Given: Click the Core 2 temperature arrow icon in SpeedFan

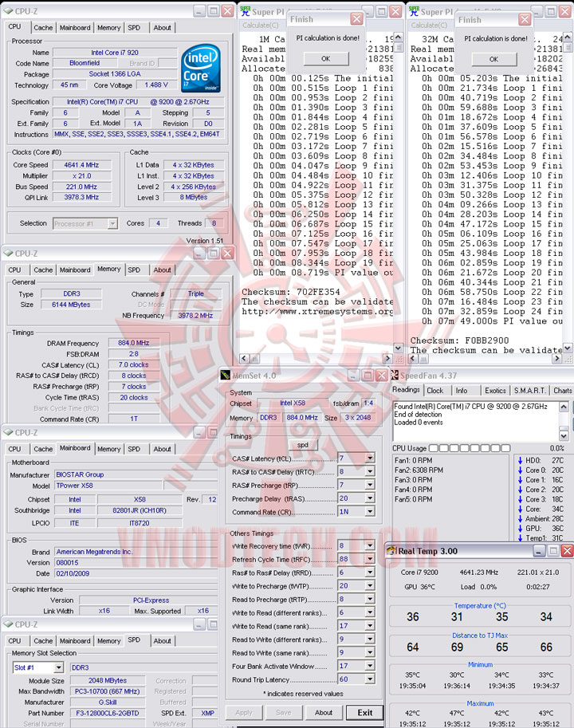Looking at the screenshot, I should tap(520, 490).
